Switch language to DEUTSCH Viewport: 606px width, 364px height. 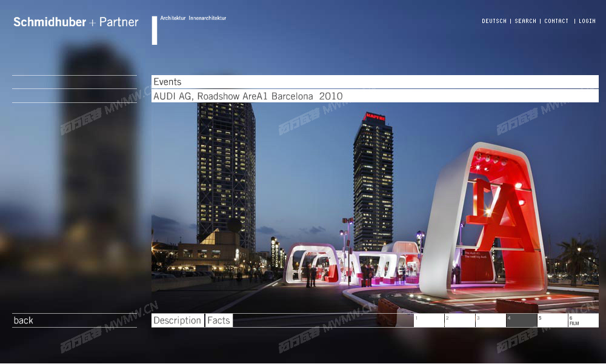click(x=494, y=21)
